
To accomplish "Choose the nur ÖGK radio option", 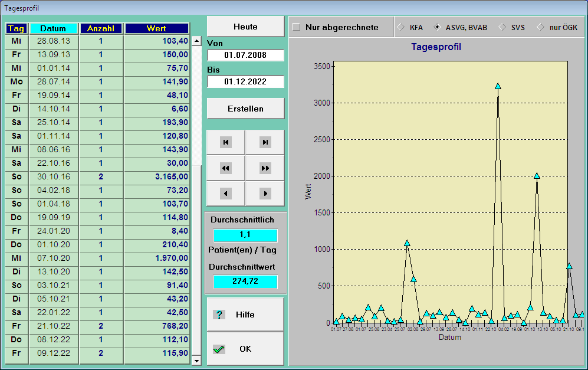I will (540, 27).
